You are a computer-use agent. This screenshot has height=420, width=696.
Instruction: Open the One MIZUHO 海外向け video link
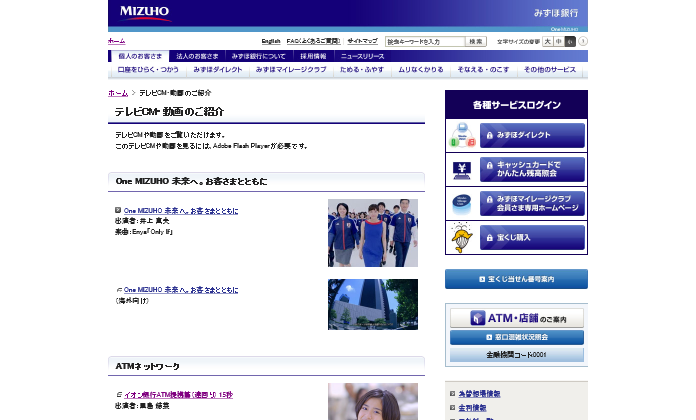181,289
